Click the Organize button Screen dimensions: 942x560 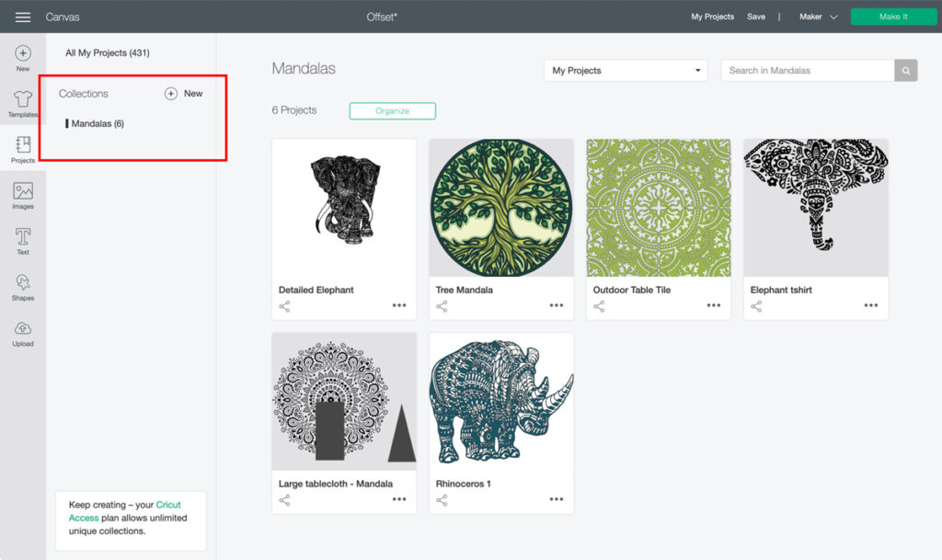[392, 111]
